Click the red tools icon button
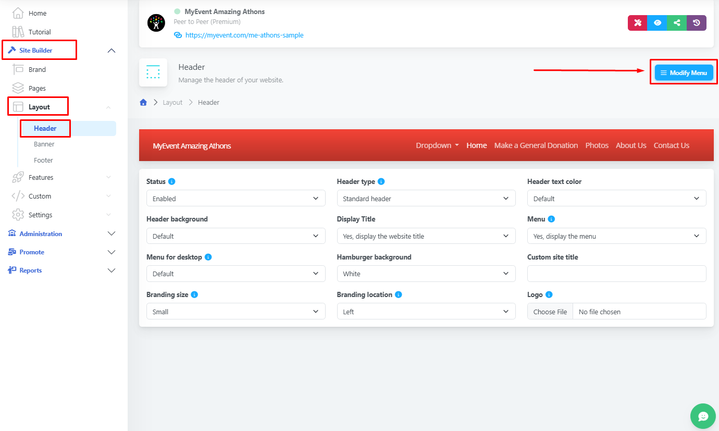 (637, 23)
